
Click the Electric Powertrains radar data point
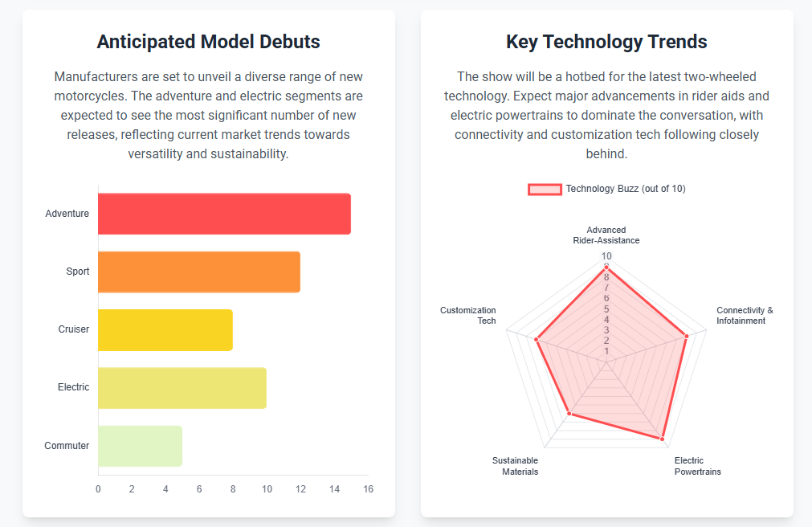coord(662,439)
